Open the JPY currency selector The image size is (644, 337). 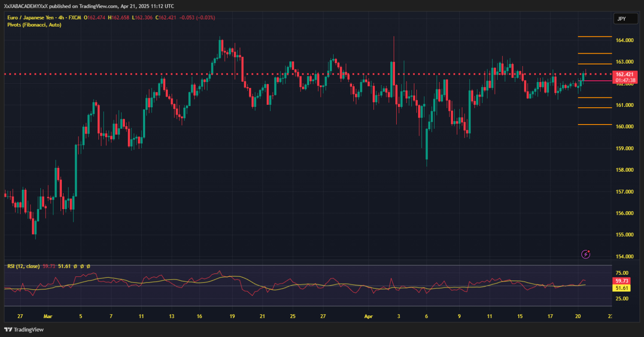(x=622, y=18)
